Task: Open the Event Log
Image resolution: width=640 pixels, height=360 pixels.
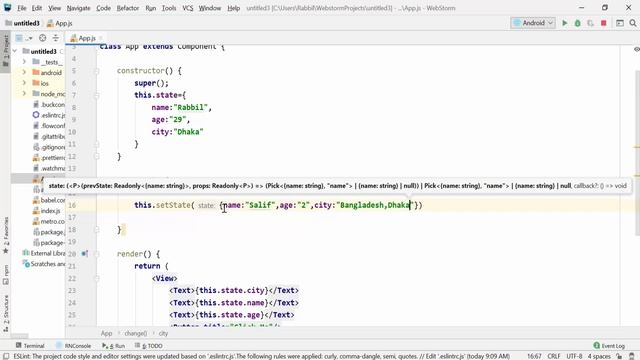Action: pos(609,346)
